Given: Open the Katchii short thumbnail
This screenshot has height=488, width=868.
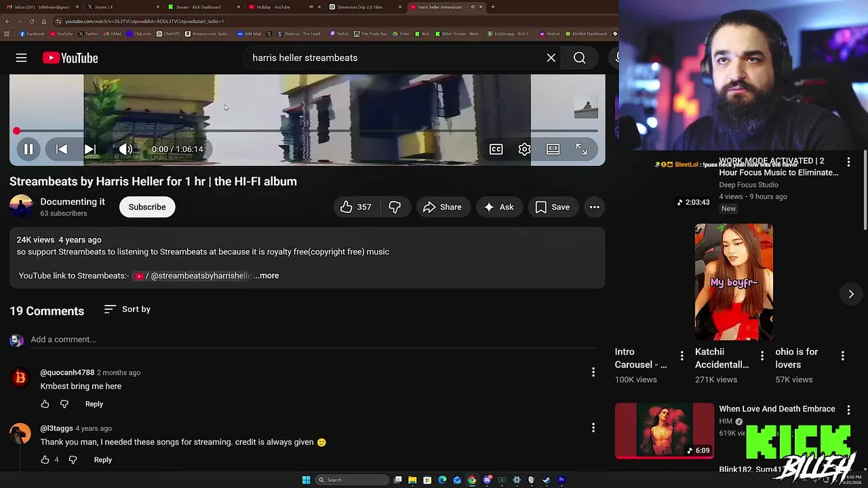Looking at the screenshot, I should pos(734,281).
